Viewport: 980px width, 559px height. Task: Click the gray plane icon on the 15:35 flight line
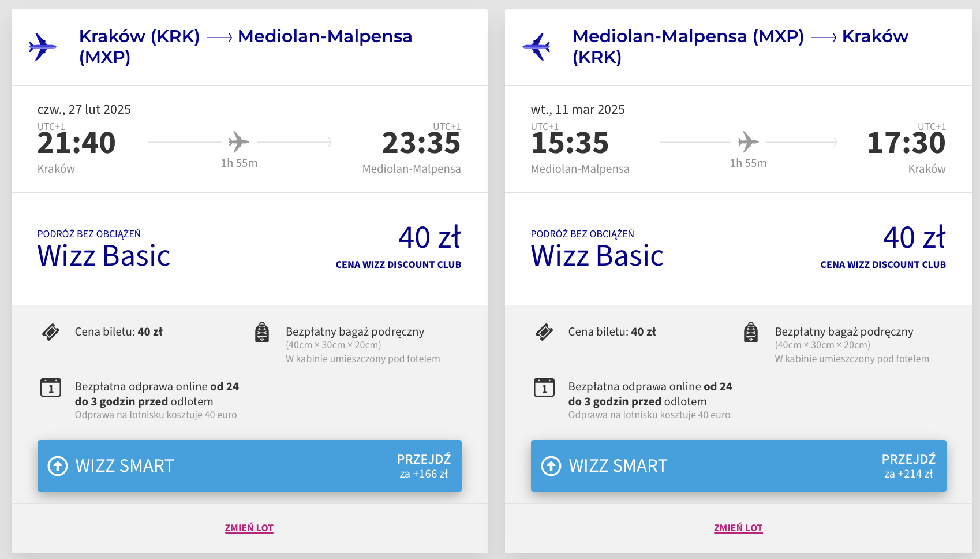(x=748, y=141)
